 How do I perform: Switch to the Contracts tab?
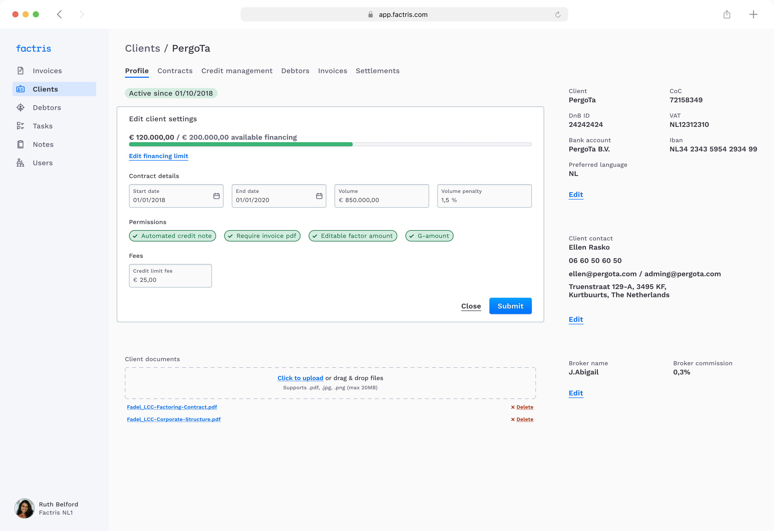[x=175, y=71]
